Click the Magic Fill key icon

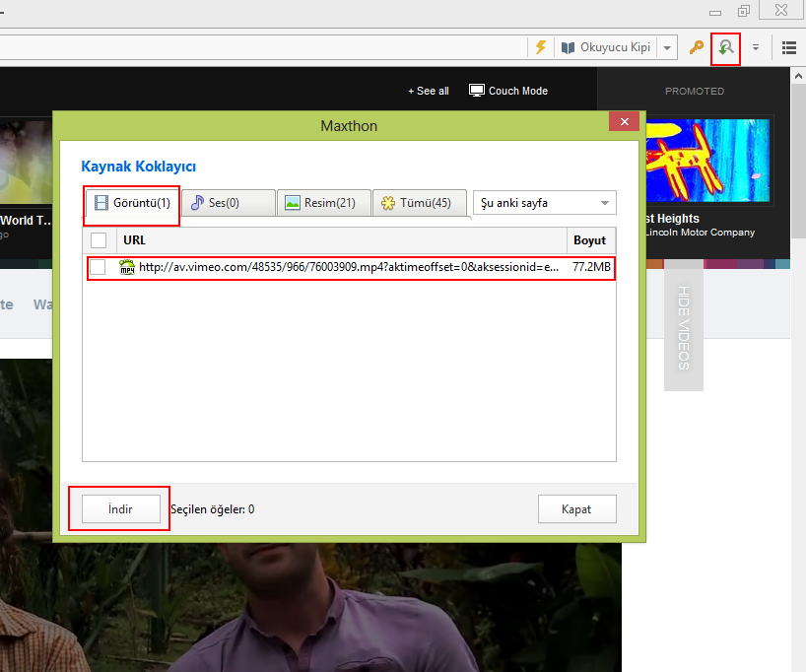tap(696, 48)
